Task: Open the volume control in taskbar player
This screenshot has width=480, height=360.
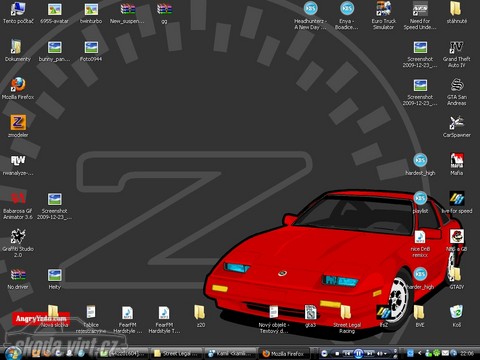Action: click(x=381, y=353)
